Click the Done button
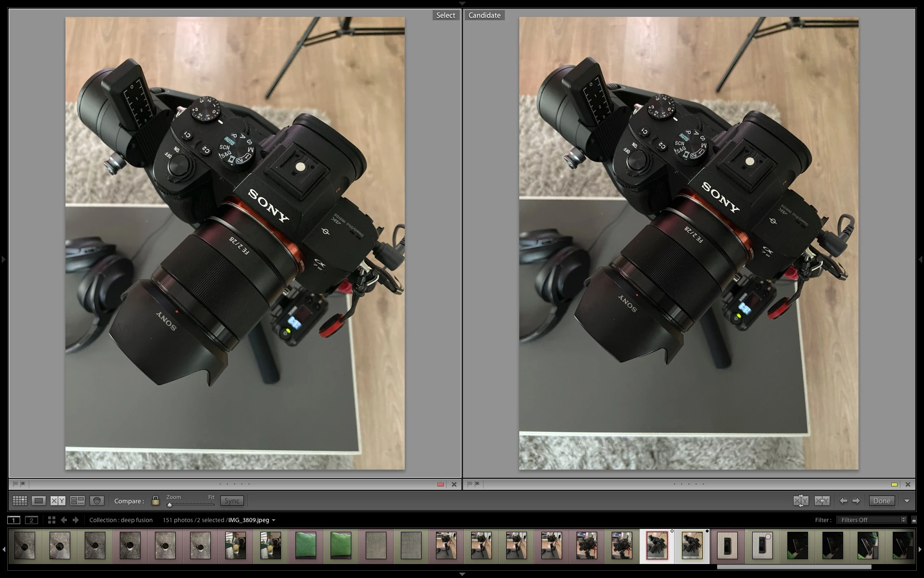 tap(882, 501)
